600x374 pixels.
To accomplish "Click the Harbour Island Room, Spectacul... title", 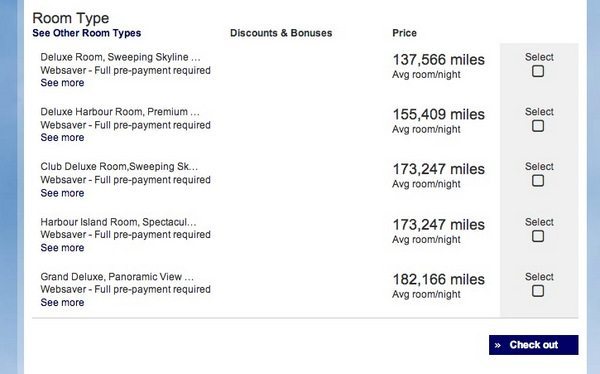I will (118, 222).
